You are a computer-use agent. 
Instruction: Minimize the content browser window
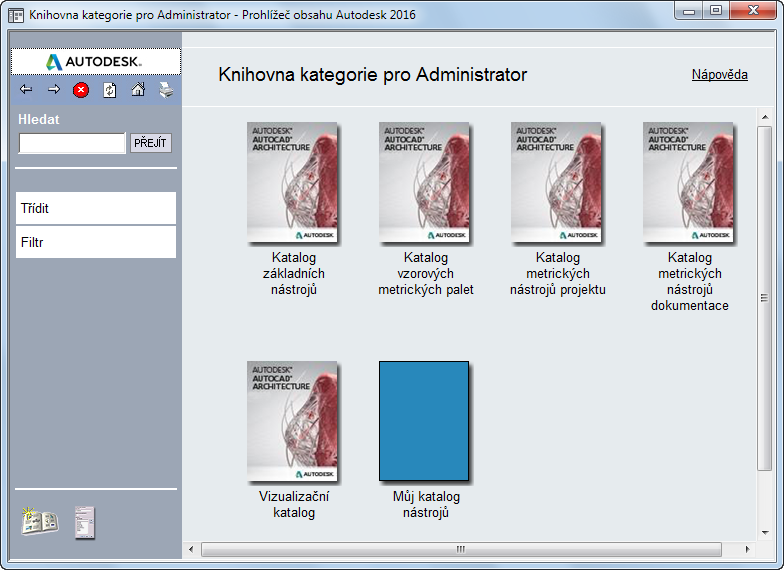(x=689, y=11)
